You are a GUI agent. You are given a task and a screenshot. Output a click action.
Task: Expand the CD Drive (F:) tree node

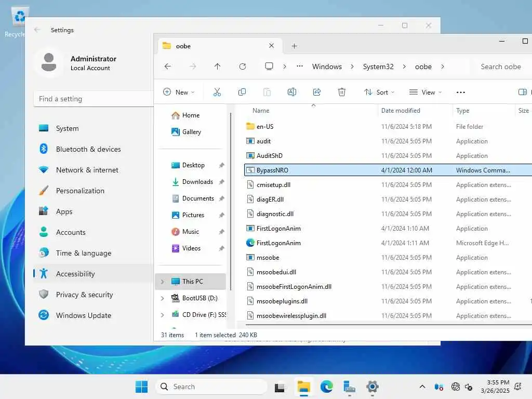tap(162, 315)
